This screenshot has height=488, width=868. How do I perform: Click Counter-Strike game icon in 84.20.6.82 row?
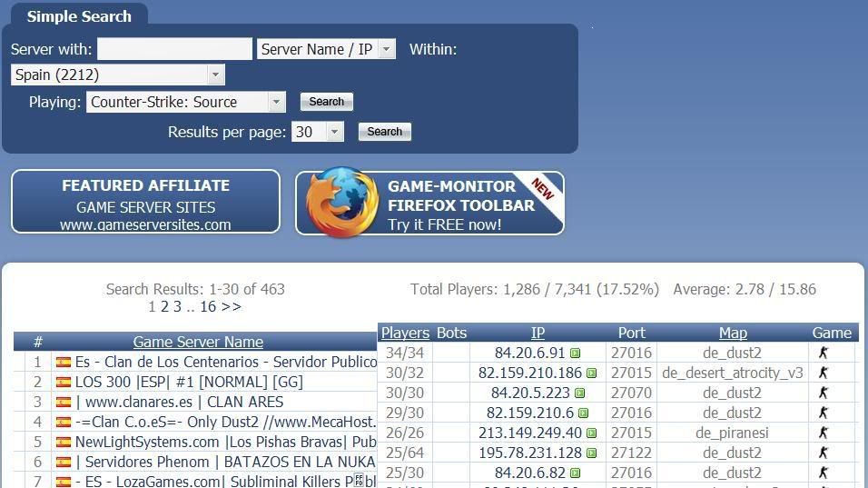tap(824, 473)
